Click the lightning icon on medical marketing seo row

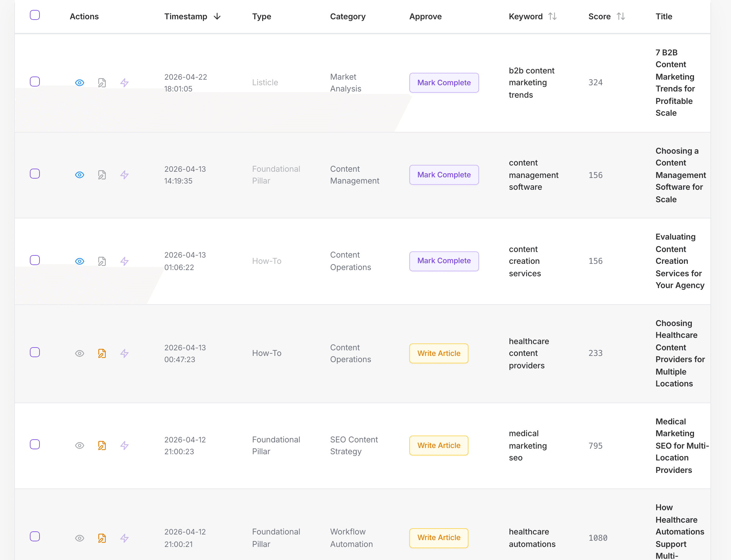(124, 445)
